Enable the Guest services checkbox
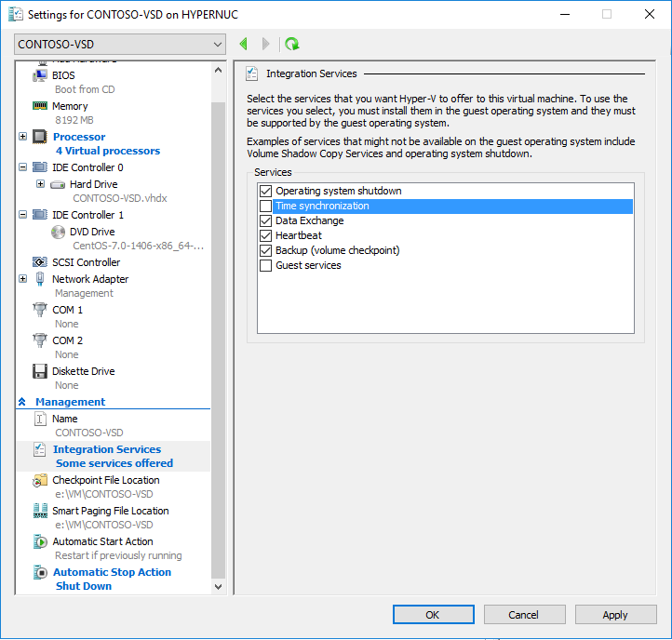 tap(266, 266)
